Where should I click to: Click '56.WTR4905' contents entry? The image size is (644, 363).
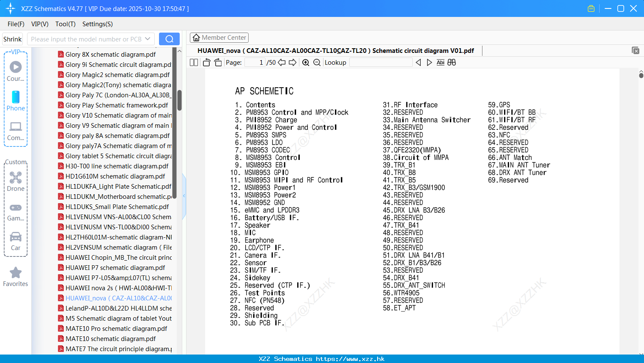(401, 293)
